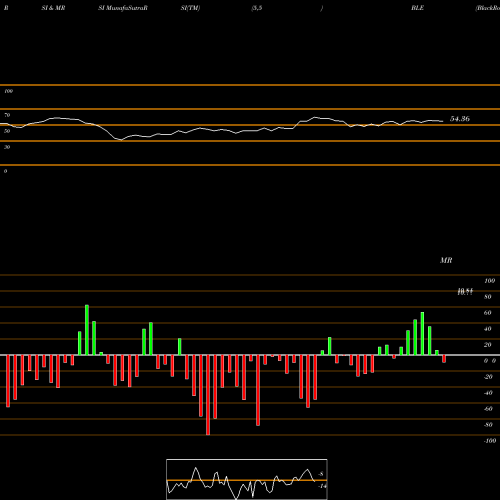
Task: Click the tallest green bar in MR histogram
Action: (x=87, y=330)
